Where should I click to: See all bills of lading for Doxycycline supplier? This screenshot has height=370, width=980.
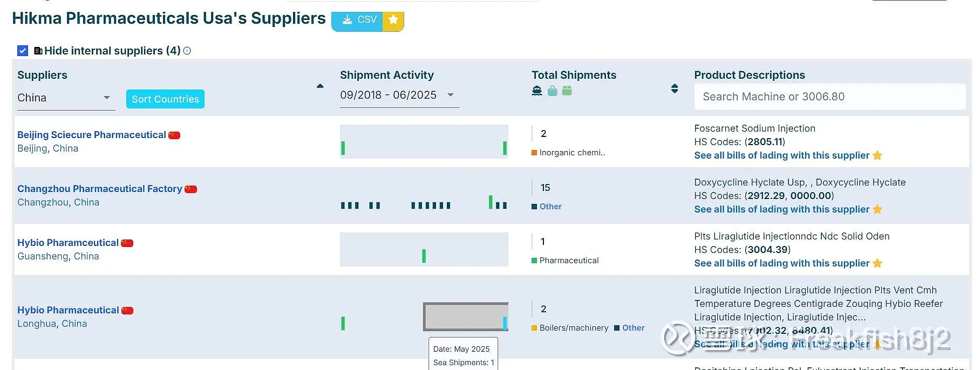point(782,209)
